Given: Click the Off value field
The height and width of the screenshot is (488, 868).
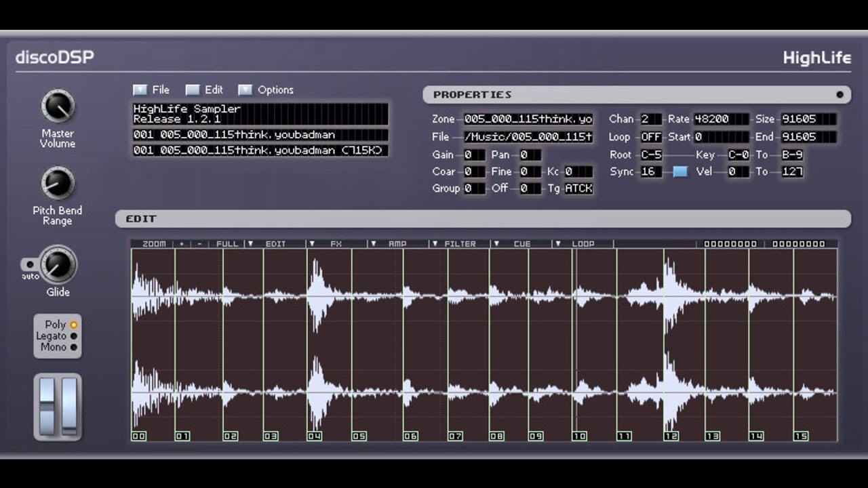Looking at the screenshot, I should pyautogui.click(x=530, y=188).
